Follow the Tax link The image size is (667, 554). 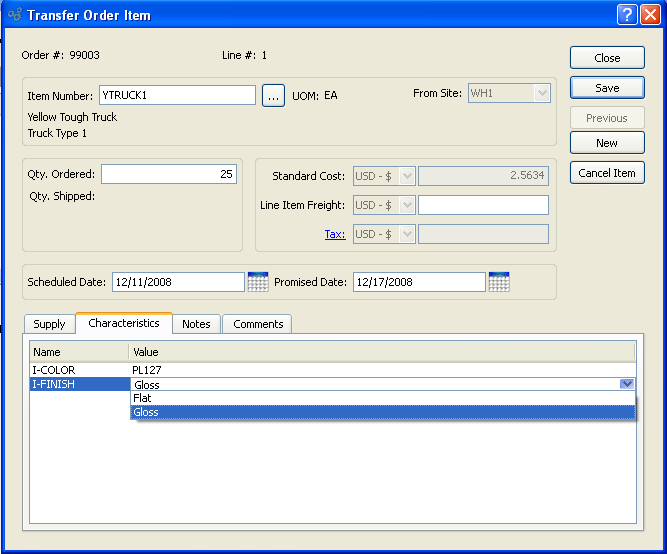334,234
